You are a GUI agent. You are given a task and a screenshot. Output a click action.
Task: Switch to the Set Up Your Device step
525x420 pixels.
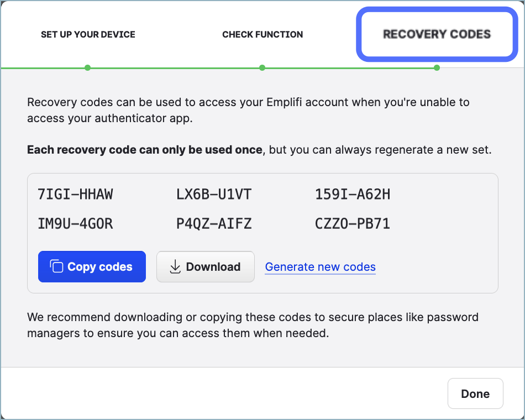(87, 34)
